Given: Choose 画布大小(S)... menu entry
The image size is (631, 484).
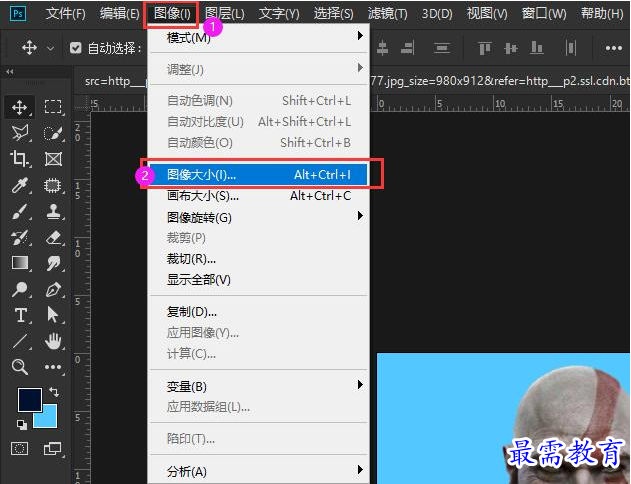Looking at the screenshot, I should (x=259, y=196).
